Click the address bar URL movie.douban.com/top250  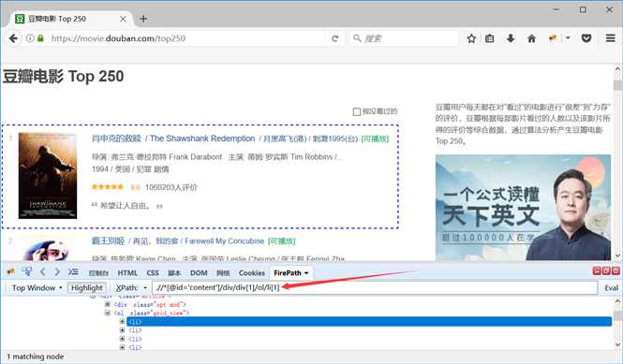click(118, 38)
